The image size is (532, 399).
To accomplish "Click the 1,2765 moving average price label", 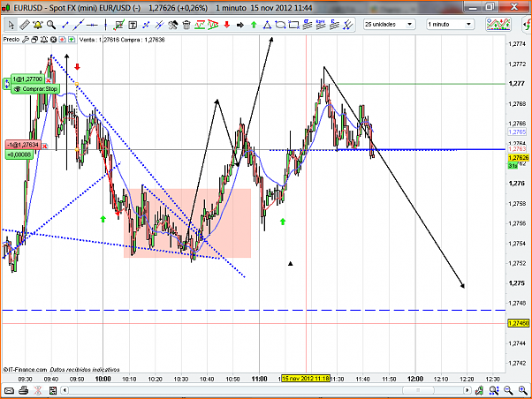I will [517, 132].
